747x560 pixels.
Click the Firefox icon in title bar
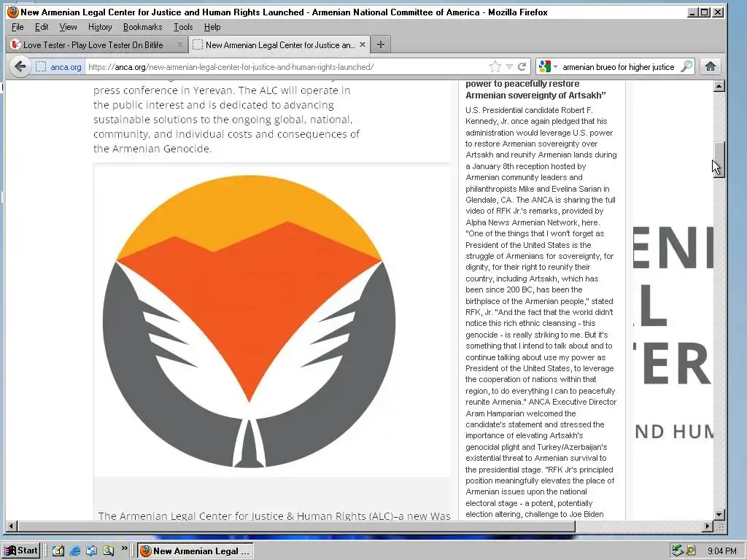point(13,12)
